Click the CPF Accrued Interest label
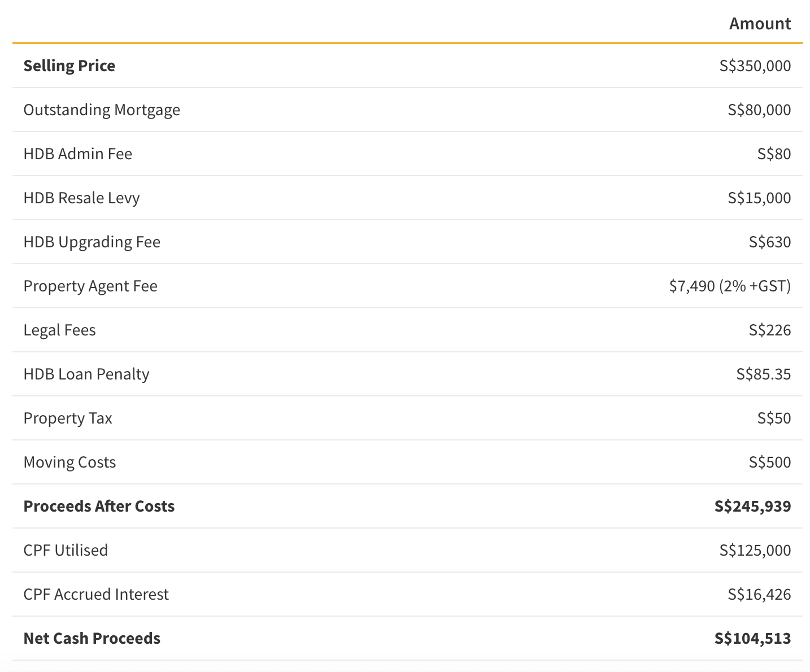Viewport: 810px width, 672px height. pyautogui.click(x=96, y=594)
